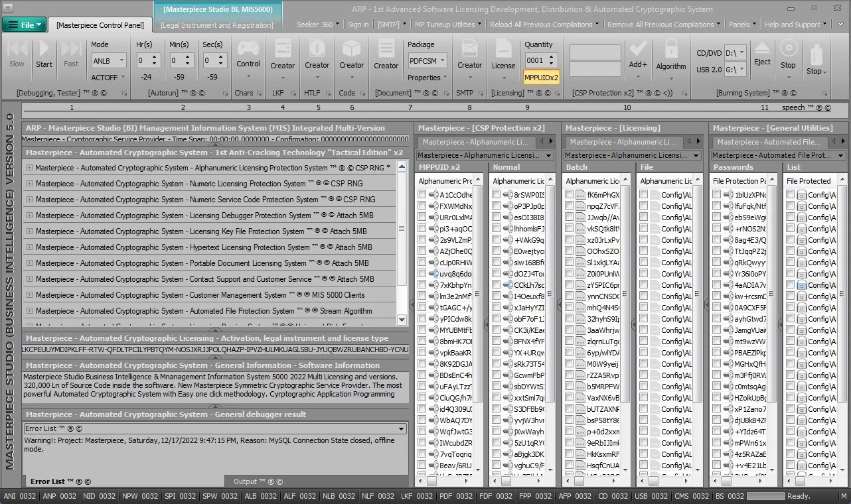Click the Code Creator cube icon
The image size is (851, 504).
pos(351,49)
